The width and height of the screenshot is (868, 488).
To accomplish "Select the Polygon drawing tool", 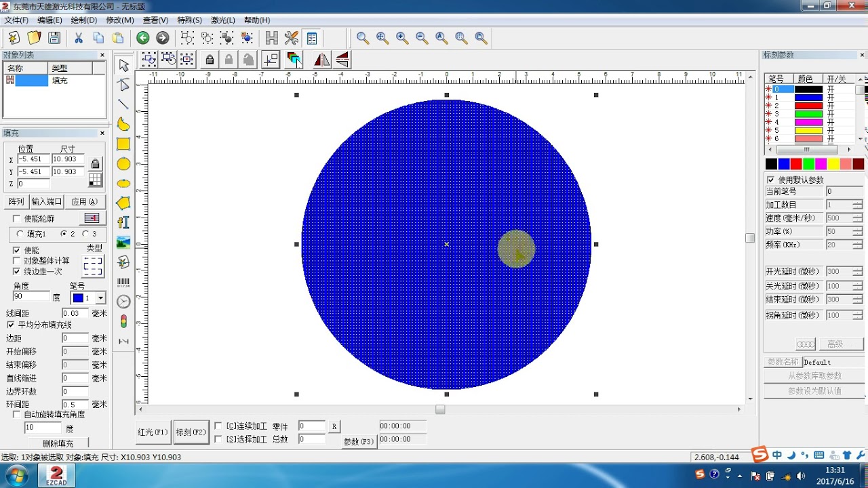I will (x=123, y=203).
